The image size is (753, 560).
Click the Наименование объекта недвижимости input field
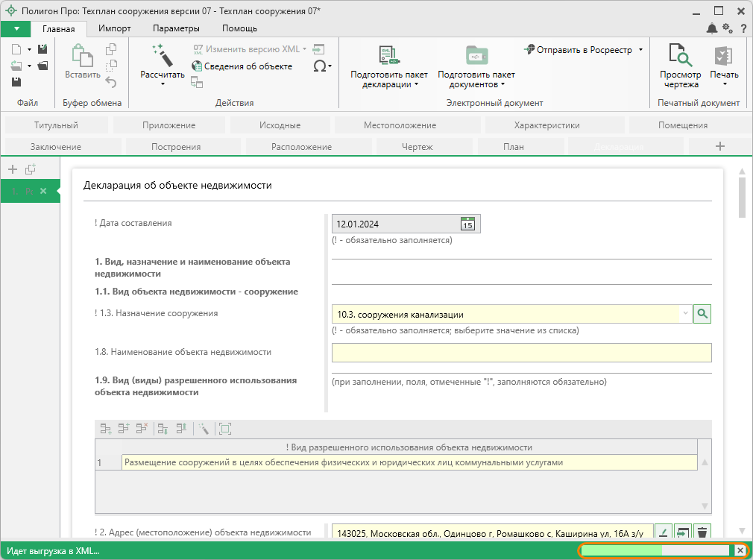pyautogui.click(x=521, y=353)
